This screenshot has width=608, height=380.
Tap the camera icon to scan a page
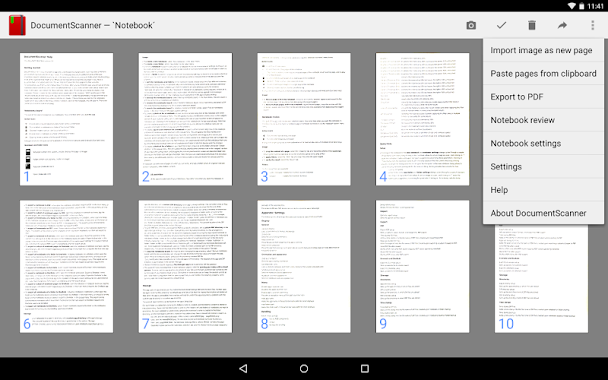click(471, 26)
